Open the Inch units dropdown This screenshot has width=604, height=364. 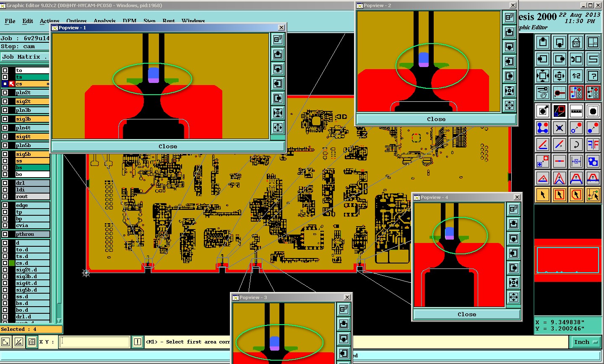tap(586, 342)
